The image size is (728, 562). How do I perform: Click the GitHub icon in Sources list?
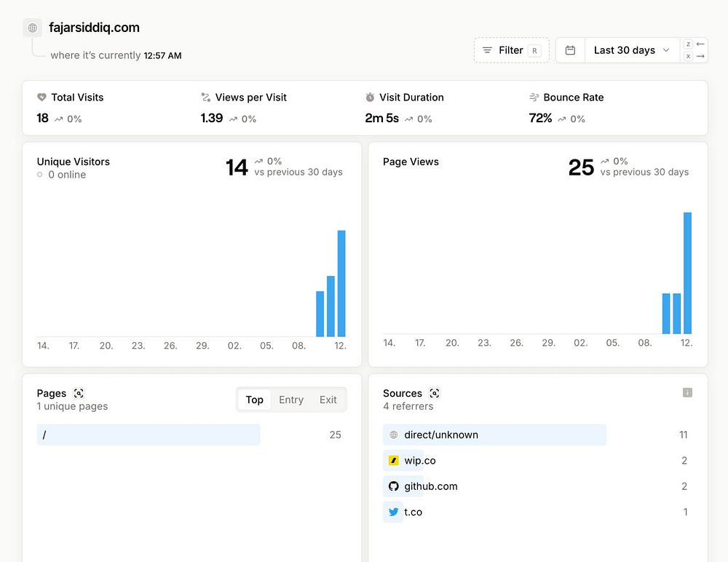pos(394,486)
